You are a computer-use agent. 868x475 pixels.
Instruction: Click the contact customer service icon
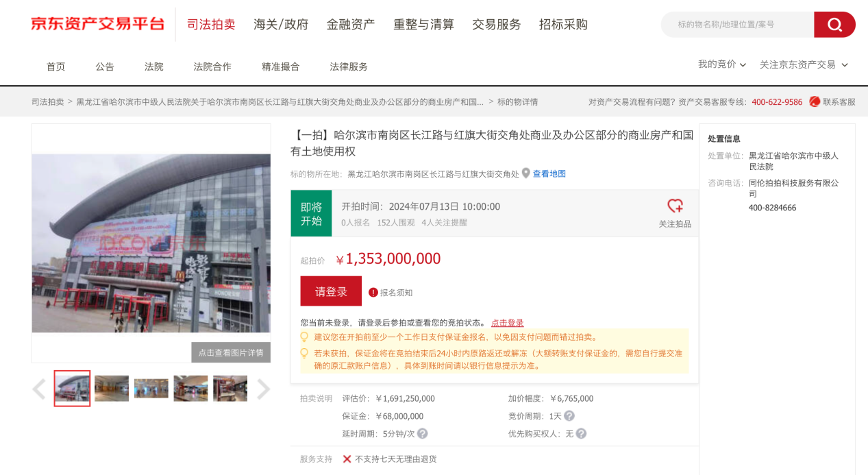point(815,101)
